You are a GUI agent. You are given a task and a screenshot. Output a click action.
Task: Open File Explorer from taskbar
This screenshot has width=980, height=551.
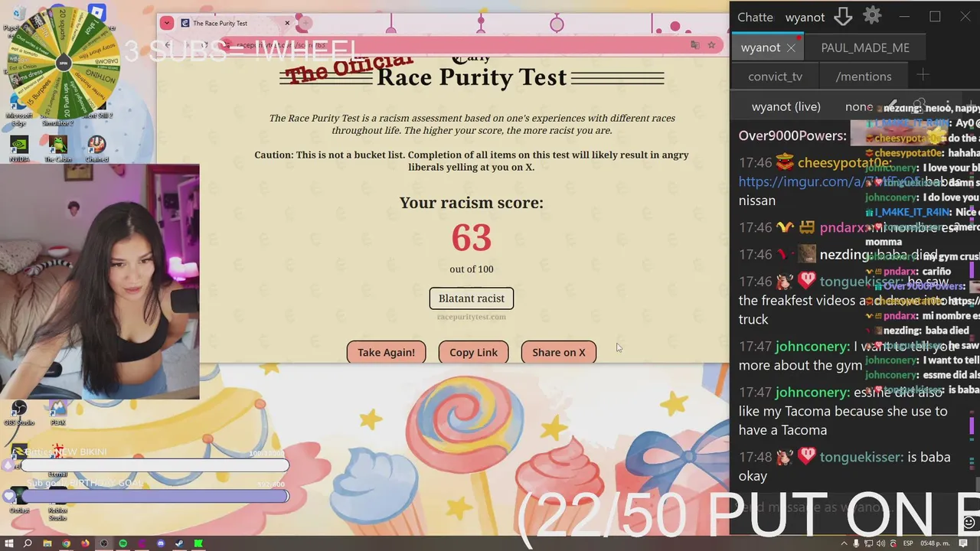[x=47, y=543]
